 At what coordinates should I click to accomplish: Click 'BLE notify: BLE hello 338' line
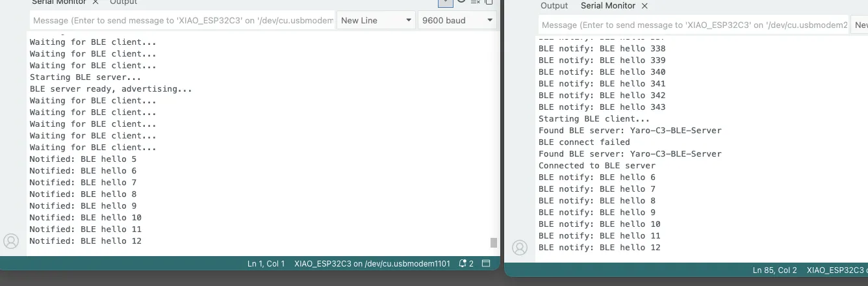point(602,49)
